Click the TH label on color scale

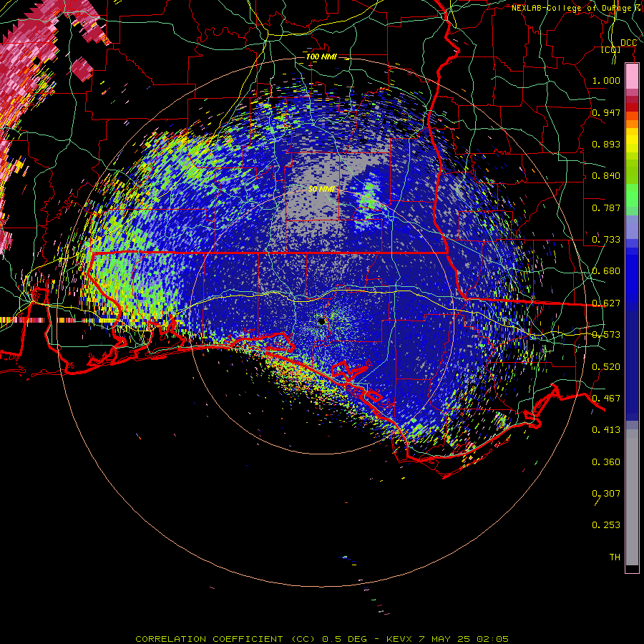615,557
